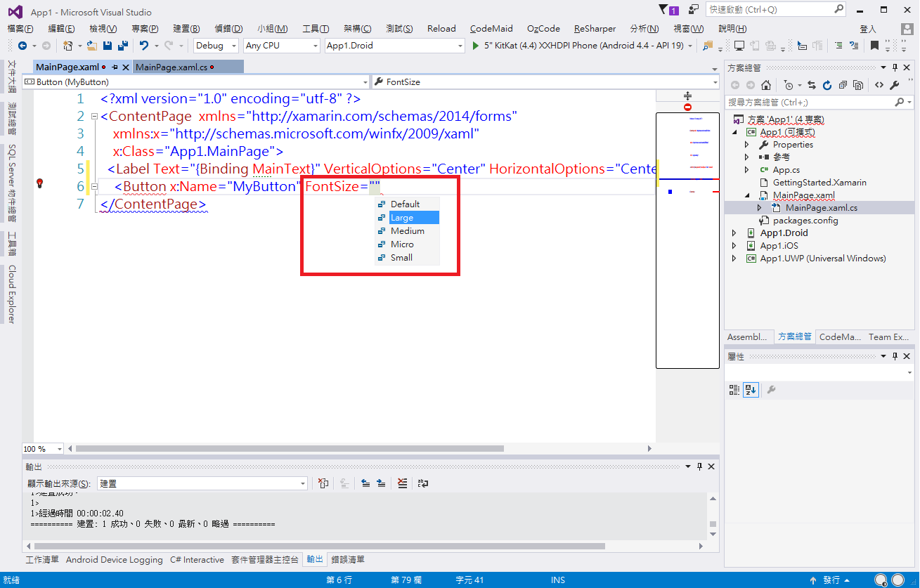This screenshot has height=588, width=920.
Task: Open notifications flag icon in title bar
Action: click(664, 10)
